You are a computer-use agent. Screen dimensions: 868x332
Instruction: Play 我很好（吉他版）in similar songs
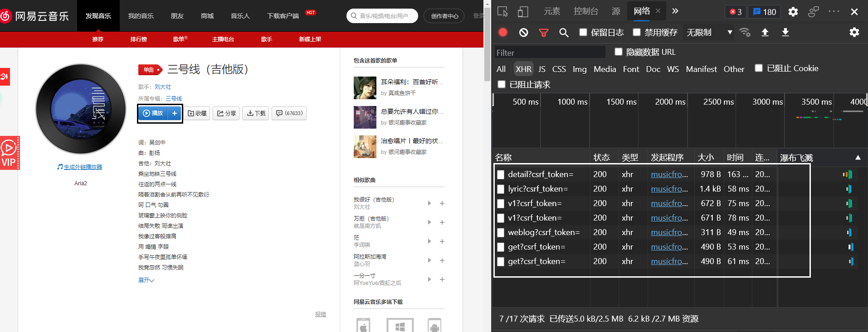(429, 203)
